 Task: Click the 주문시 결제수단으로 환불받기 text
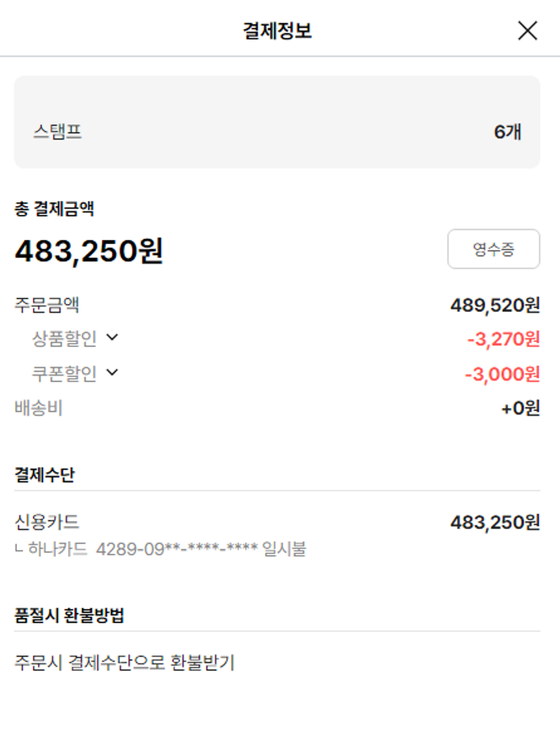[125, 662]
